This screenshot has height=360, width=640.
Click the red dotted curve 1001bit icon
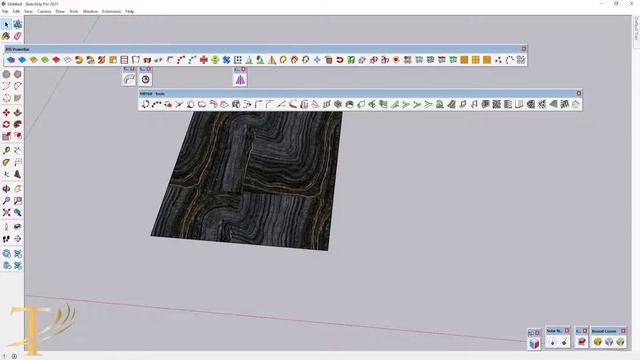[157, 104]
